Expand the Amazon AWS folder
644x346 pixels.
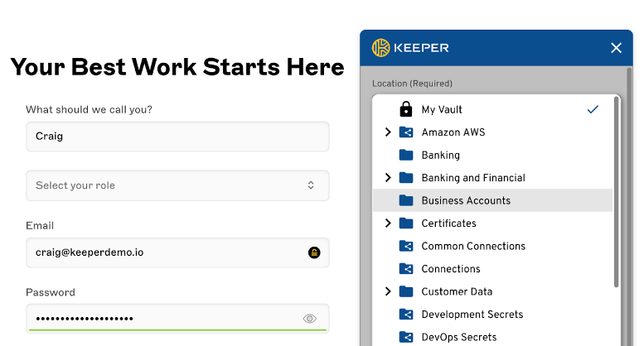tap(388, 132)
